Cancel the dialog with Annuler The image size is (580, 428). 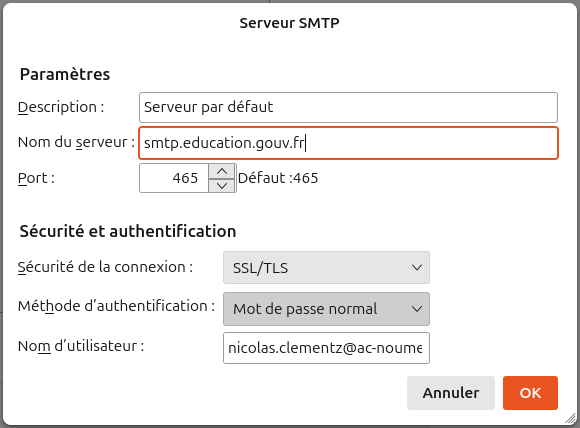(451, 393)
